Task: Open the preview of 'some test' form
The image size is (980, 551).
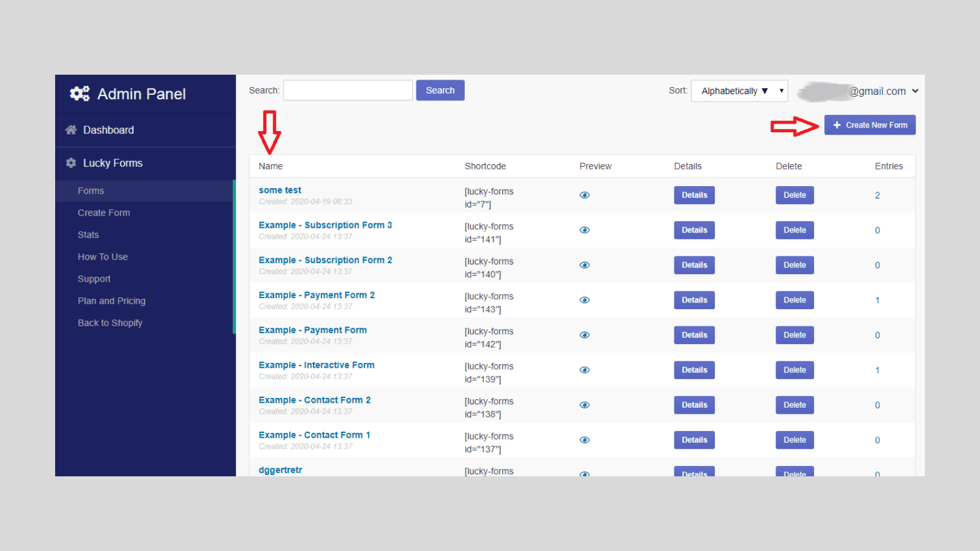Action: click(x=584, y=195)
